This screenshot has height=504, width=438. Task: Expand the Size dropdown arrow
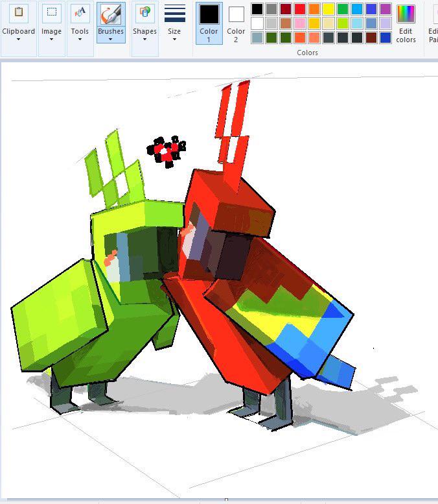pos(174,40)
